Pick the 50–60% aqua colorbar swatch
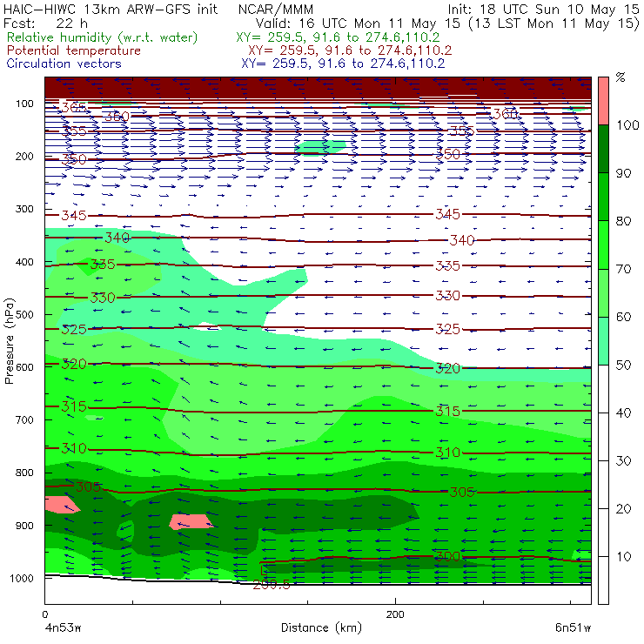Screen dimensions: 644x644 click(603, 341)
